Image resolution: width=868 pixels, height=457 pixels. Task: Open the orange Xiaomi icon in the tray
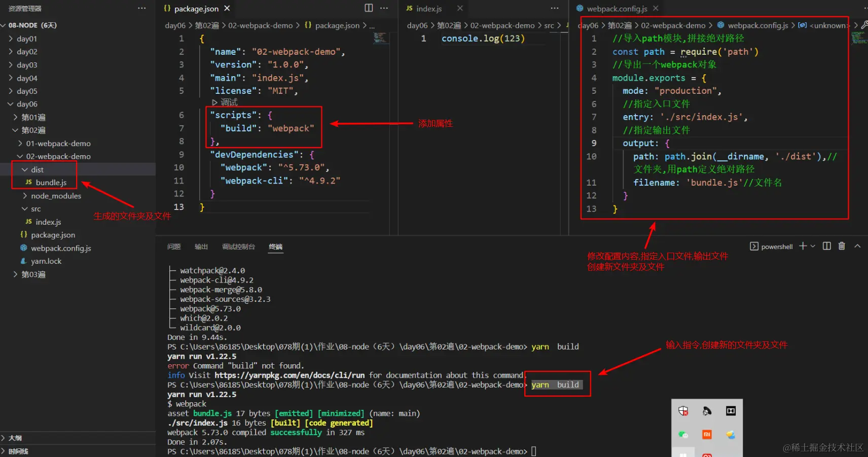click(707, 435)
